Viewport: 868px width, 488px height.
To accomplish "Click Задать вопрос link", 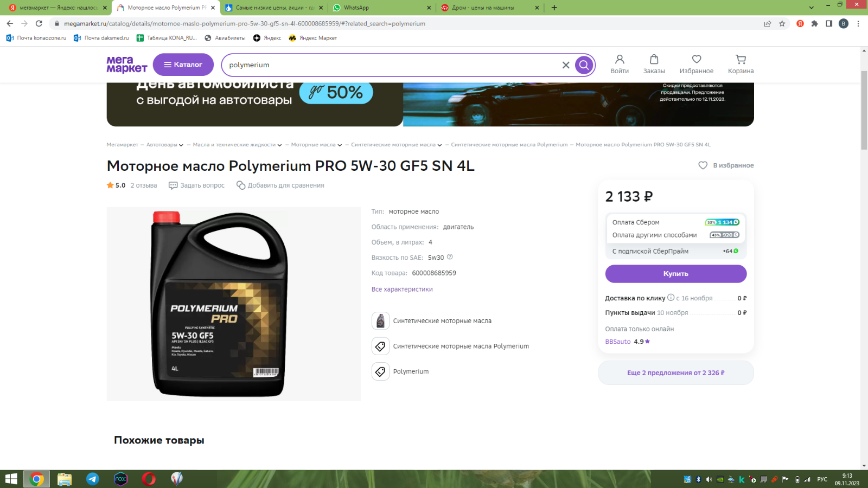I will pyautogui.click(x=196, y=185).
